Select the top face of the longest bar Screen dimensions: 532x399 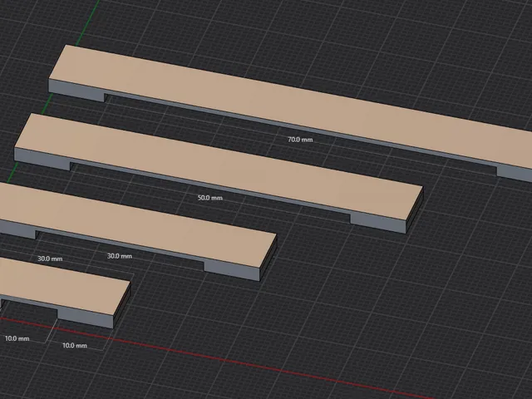[292, 107]
